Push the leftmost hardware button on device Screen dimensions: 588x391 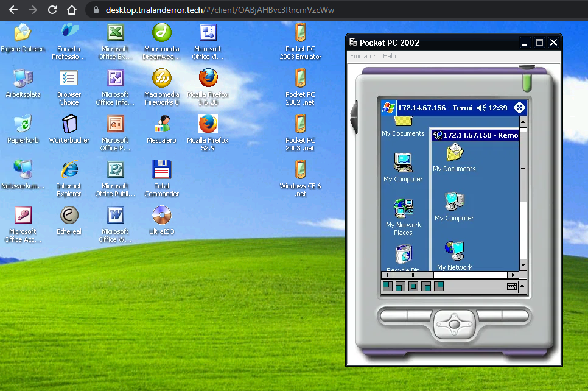tap(394, 316)
